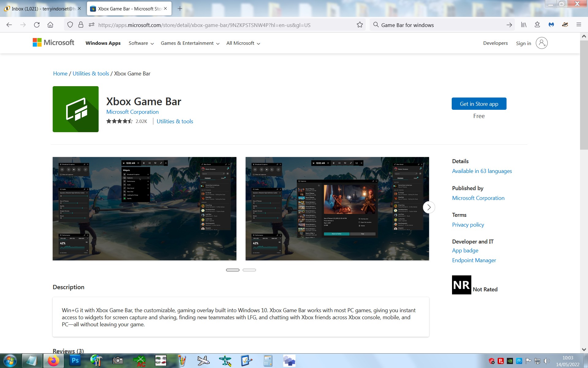This screenshot has height=368, width=588.
Task: Click Get in Store app button
Action: pos(479,104)
